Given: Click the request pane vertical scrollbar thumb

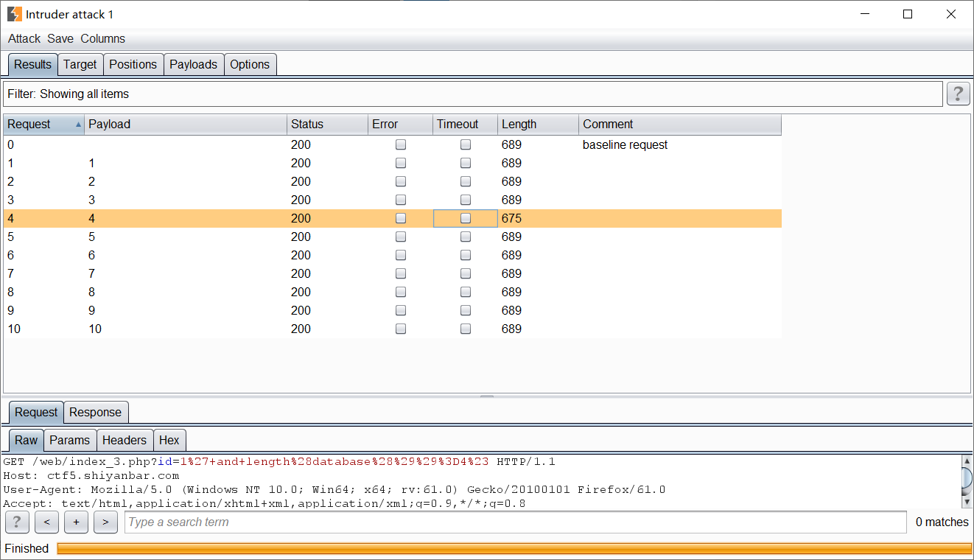Looking at the screenshot, I should pyautogui.click(x=967, y=478).
